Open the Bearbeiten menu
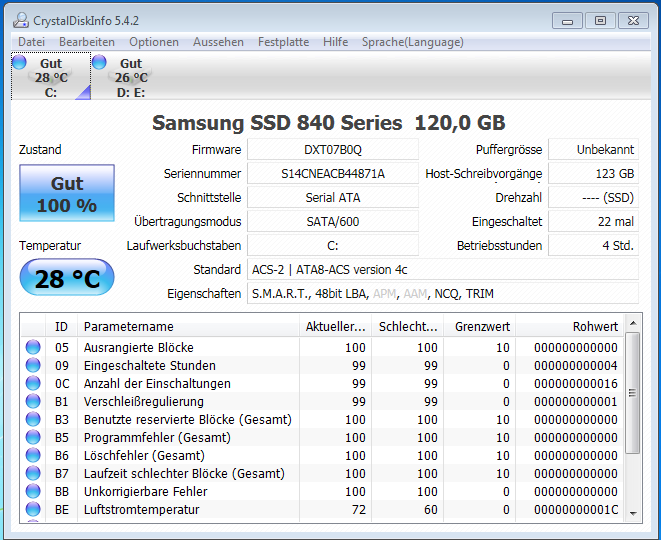661x540 pixels. (87, 42)
